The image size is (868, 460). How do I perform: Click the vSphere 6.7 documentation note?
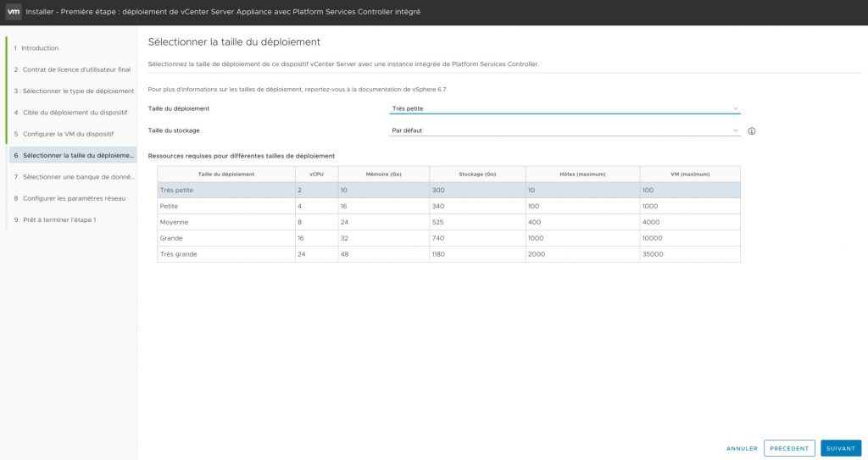coord(297,89)
